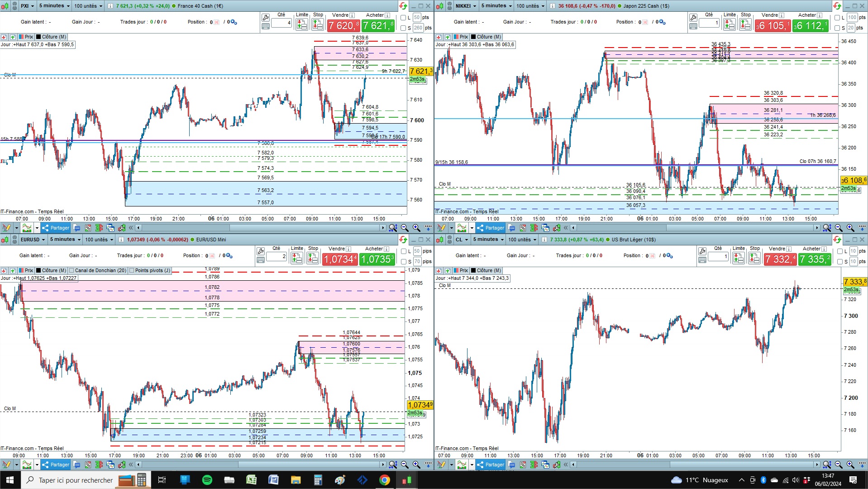Click the EURUSD chart horizontal scrollbar
This screenshot has width=868, height=489.
pos(261,465)
